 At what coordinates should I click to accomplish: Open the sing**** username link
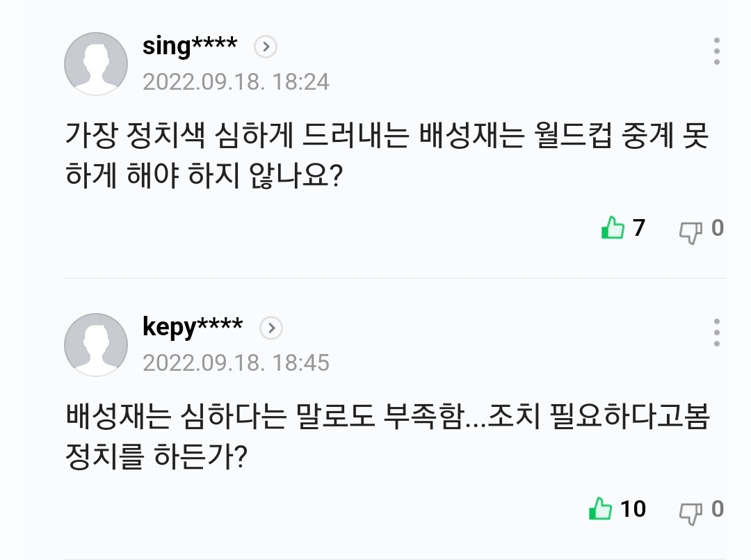[189, 47]
